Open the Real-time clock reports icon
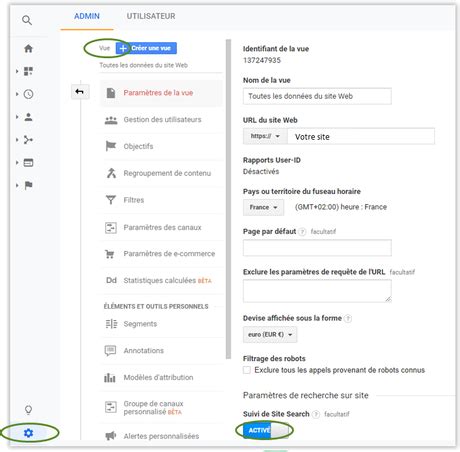This screenshot has width=460, height=452. click(28, 94)
